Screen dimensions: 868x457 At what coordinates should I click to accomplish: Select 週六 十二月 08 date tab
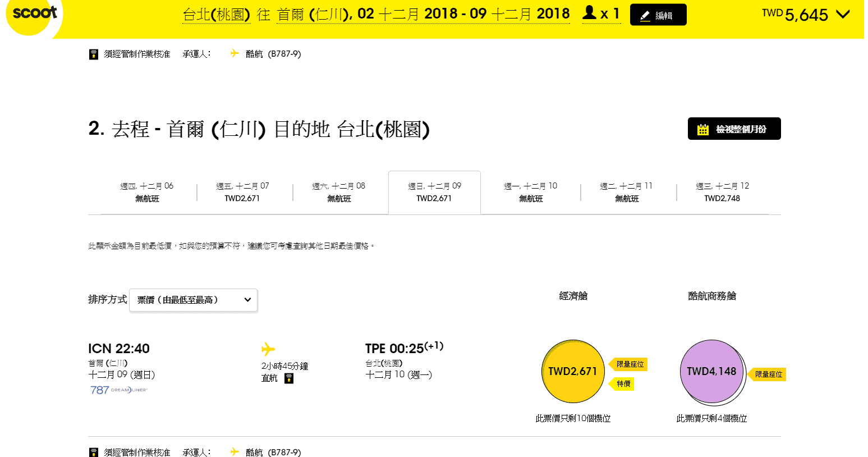pyautogui.click(x=339, y=192)
